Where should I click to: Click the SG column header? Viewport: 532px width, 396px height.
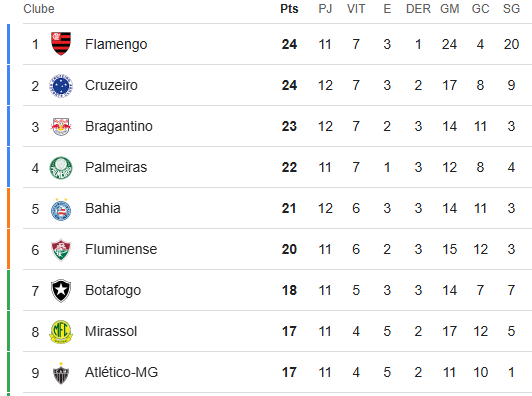click(511, 9)
